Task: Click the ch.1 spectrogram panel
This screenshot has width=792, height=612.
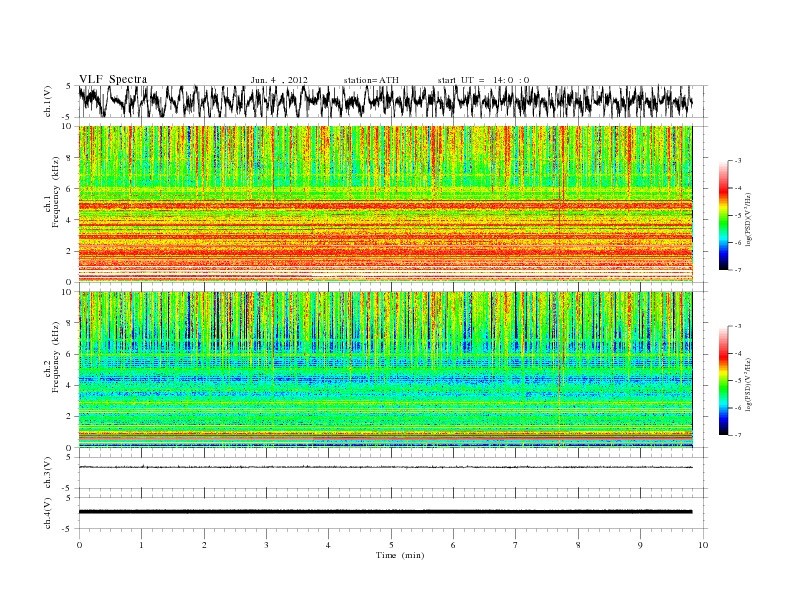Action: pyautogui.click(x=385, y=204)
